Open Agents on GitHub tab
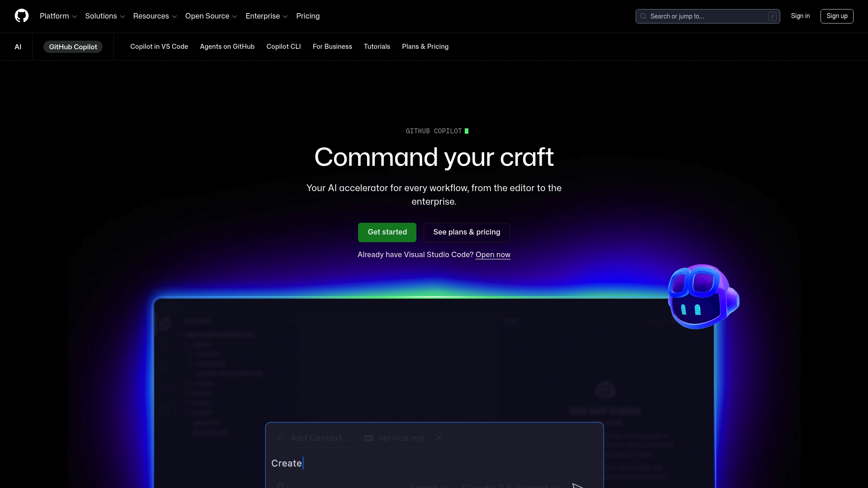868x488 pixels. 227,47
